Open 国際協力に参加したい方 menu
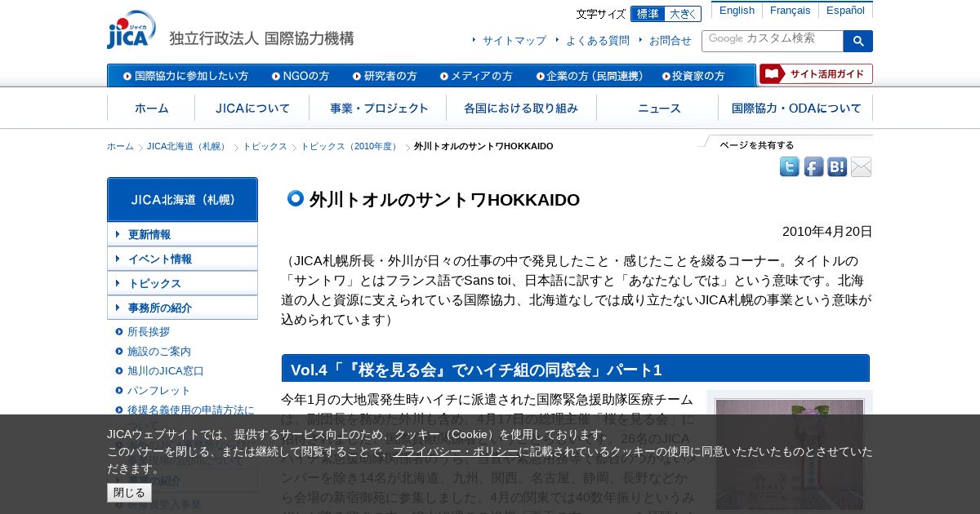This screenshot has width=980, height=514. coord(185,76)
